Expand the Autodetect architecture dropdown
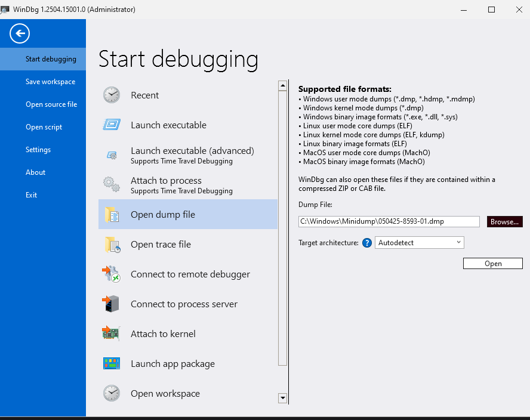This screenshot has width=530, height=420. coord(419,243)
